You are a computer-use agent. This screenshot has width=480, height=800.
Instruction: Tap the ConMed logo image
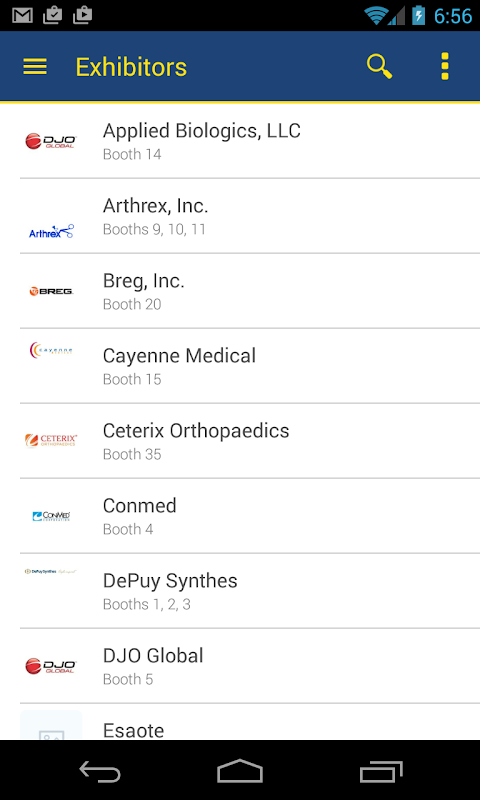pos(51,516)
